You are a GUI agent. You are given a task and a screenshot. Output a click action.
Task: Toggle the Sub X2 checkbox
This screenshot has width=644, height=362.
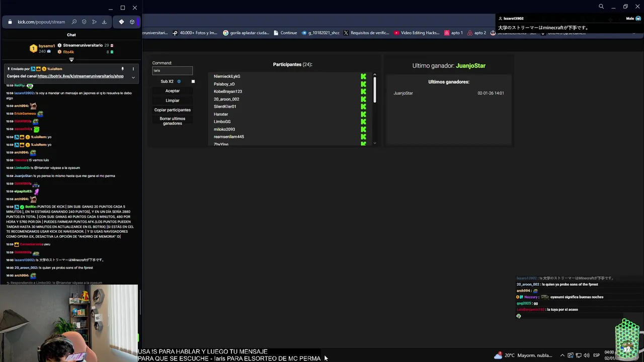pos(193,81)
